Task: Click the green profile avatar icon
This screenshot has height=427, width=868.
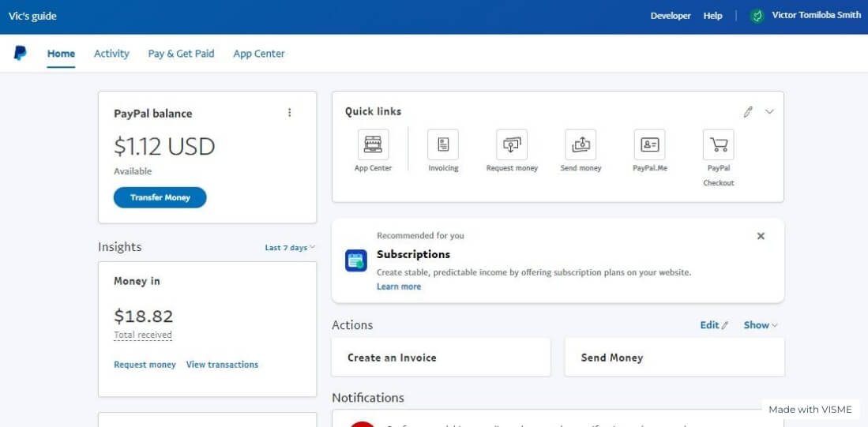Action: [757, 16]
